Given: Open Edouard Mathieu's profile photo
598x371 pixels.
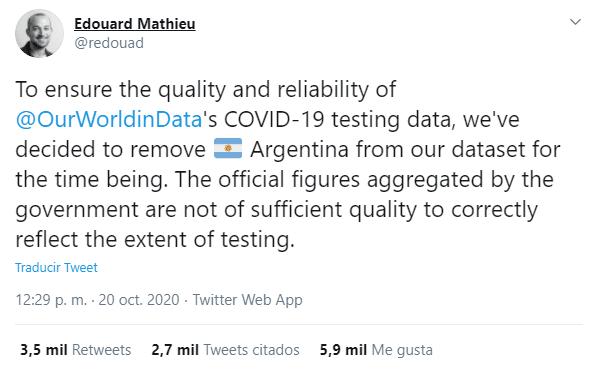Looking at the screenshot, I should pyautogui.click(x=39, y=34).
